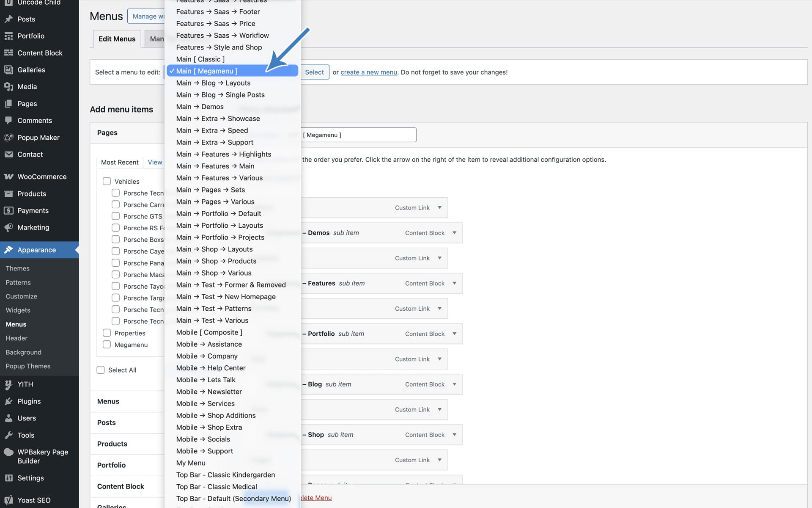Switch to the Edit Menus tab

(117, 39)
